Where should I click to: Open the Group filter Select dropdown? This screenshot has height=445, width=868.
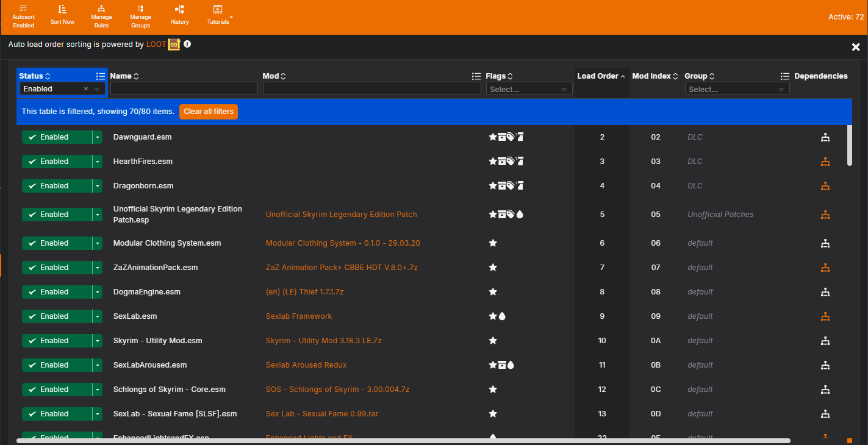737,89
